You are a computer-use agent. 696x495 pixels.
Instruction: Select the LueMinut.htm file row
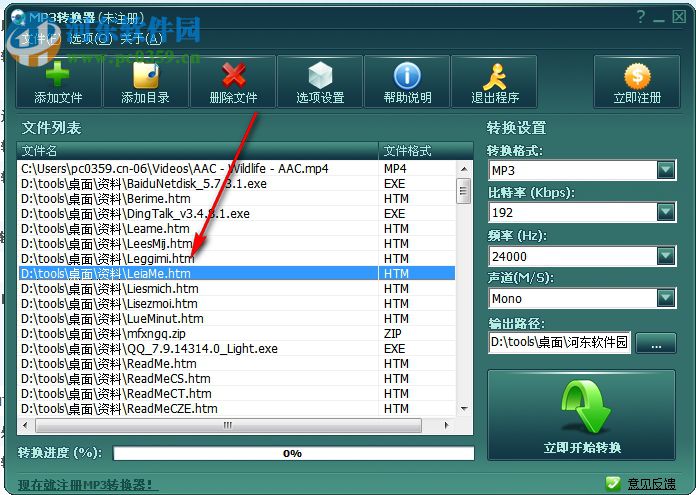(237, 319)
